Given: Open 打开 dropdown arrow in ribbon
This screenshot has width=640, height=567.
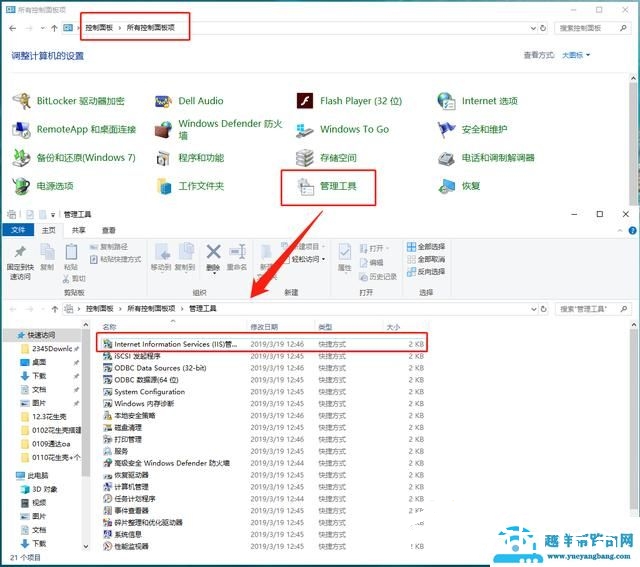Looking at the screenshot, I should coord(388,248).
